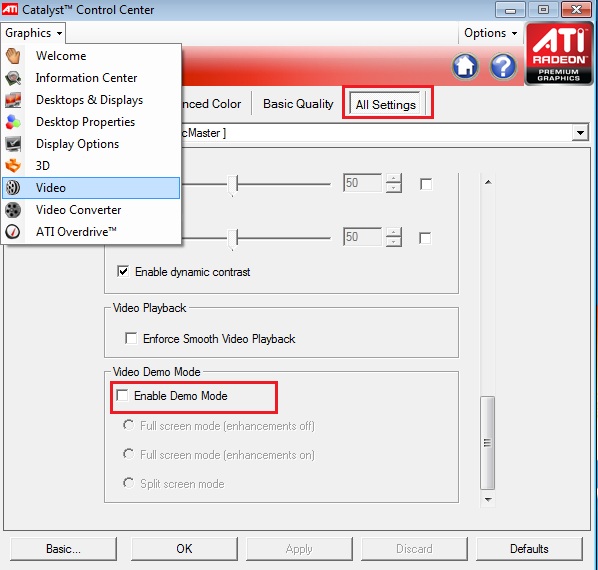Click the Welcome hand icon
Image resolution: width=598 pixels, height=570 pixels.
[x=13, y=56]
